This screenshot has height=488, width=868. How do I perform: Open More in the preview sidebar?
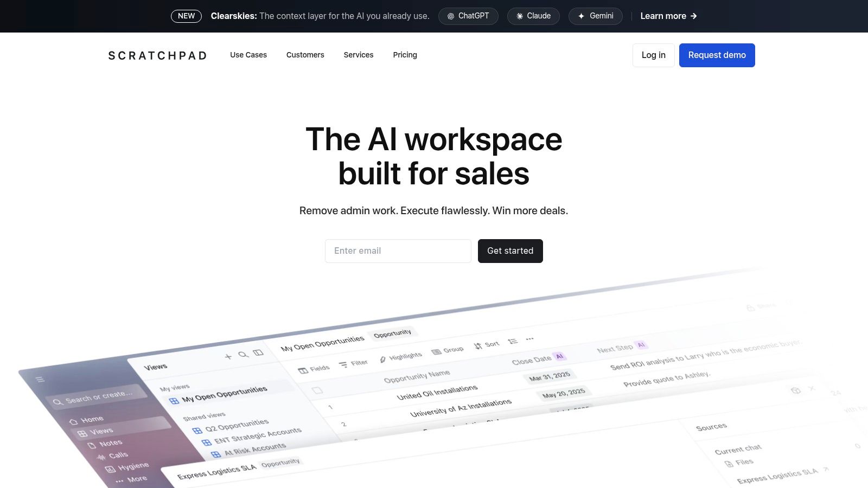pos(131,479)
